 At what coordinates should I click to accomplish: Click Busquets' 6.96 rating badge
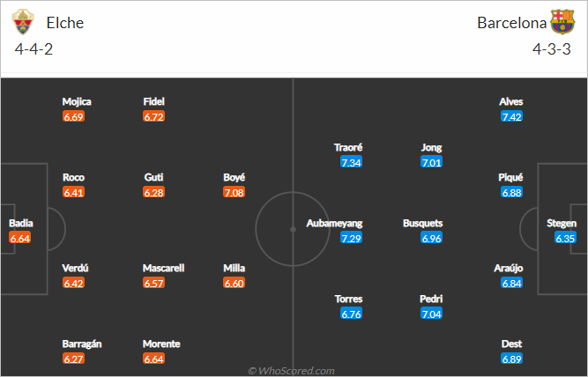[431, 238]
